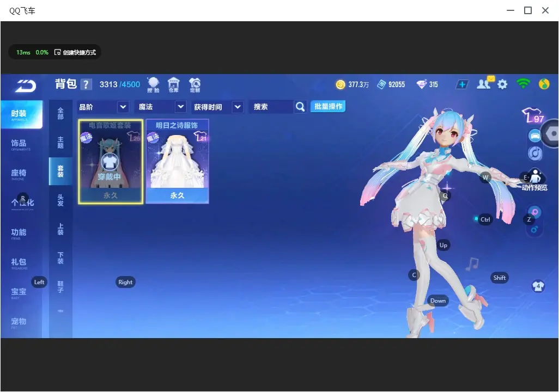Click the Right key overlay
The height and width of the screenshot is (392, 559).
tap(125, 282)
